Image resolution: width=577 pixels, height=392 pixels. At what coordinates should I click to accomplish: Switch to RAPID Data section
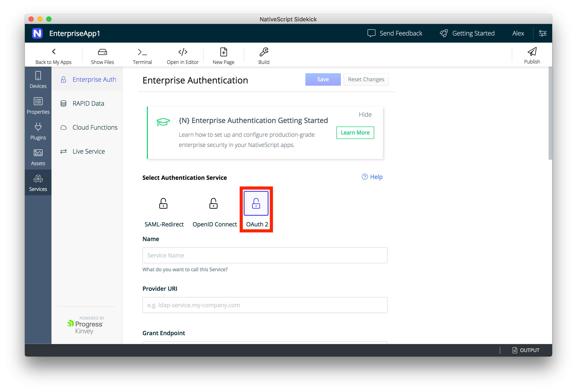(88, 103)
